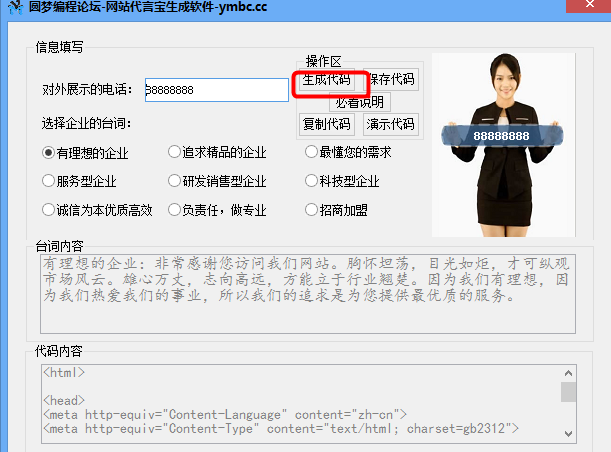Viewport: 611px width, 452px height.
Task: Click the 生成代码 button
Action: tap(327, 80)
